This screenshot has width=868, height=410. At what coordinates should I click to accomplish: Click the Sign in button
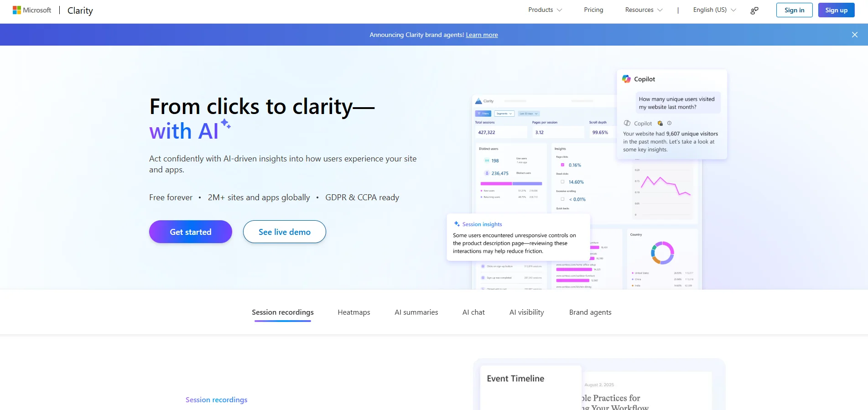[x=794, y=10]
